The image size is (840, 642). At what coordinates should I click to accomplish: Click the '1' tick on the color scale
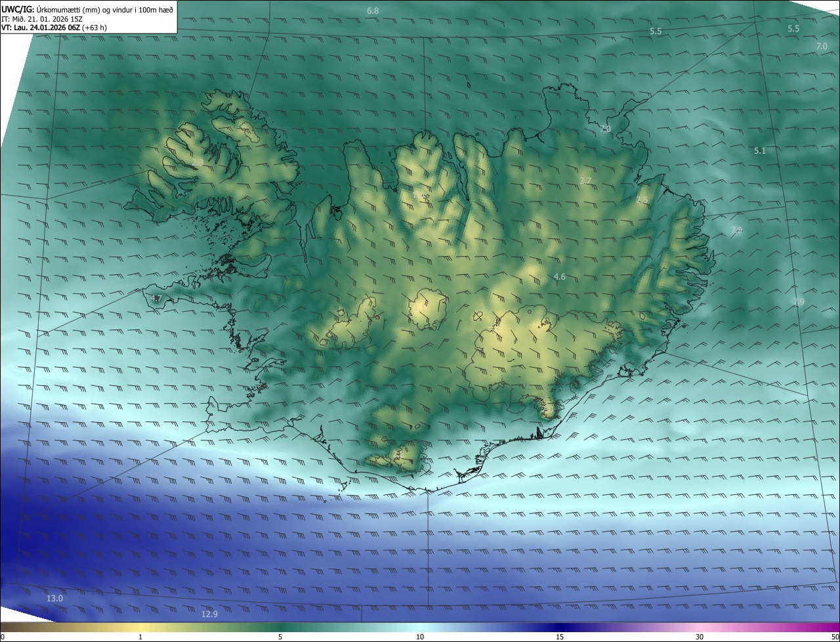click(140, 637)
